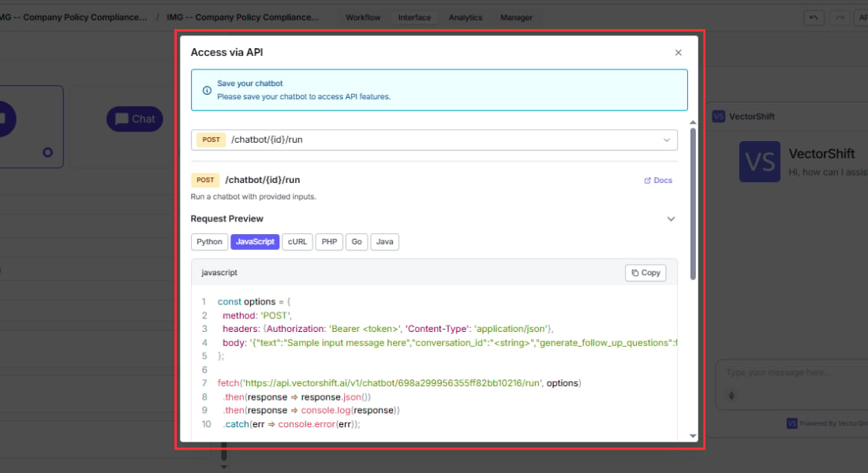Select the PHP language tab
Screen dimensions: 868x473
point(329,242)
